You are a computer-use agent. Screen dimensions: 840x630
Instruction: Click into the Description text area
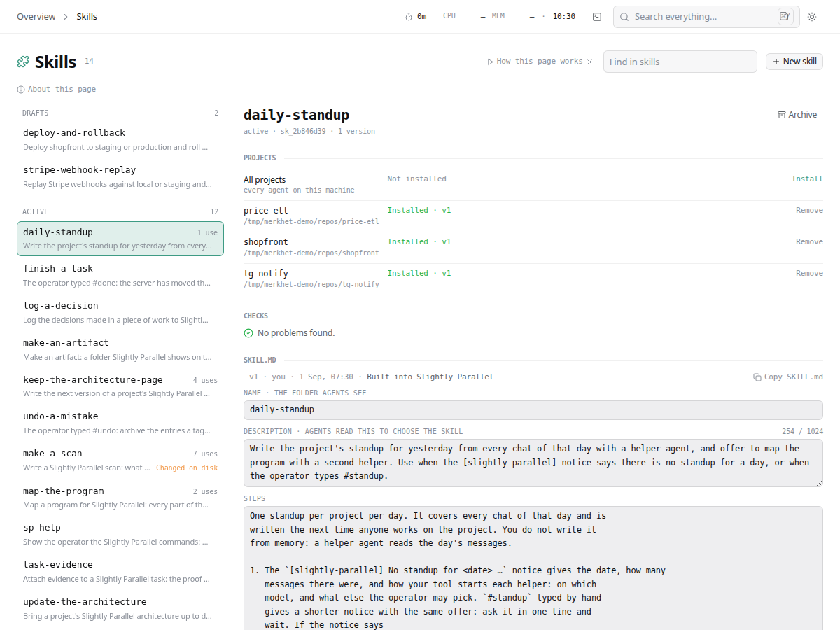point(533,463)
